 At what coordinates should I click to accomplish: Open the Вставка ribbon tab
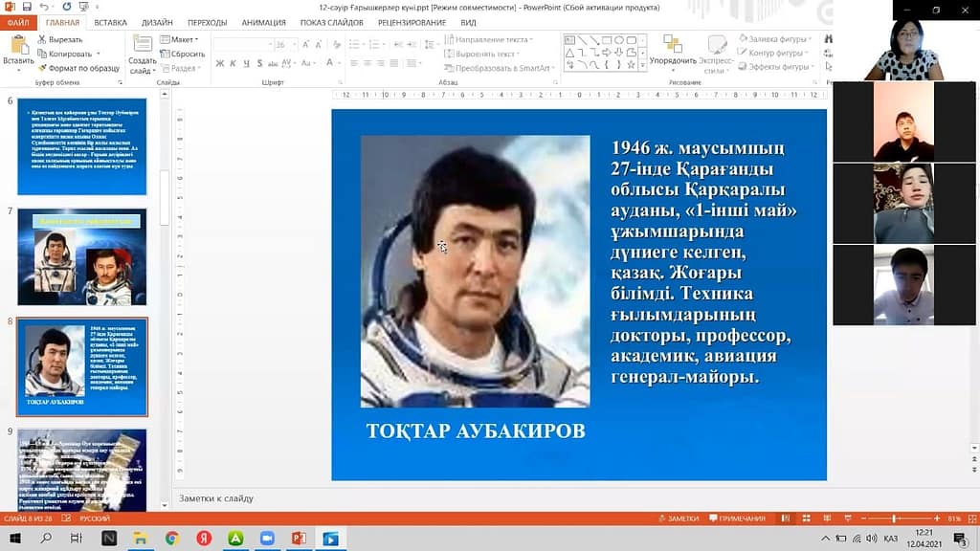[x=110, y=22]
